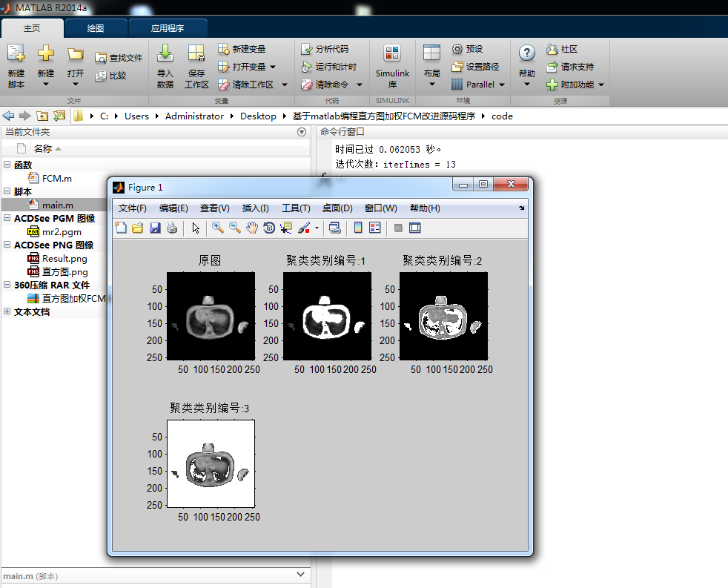Click the New Script icon
This screenshot has height=588, width=728.
pos(16,53)
